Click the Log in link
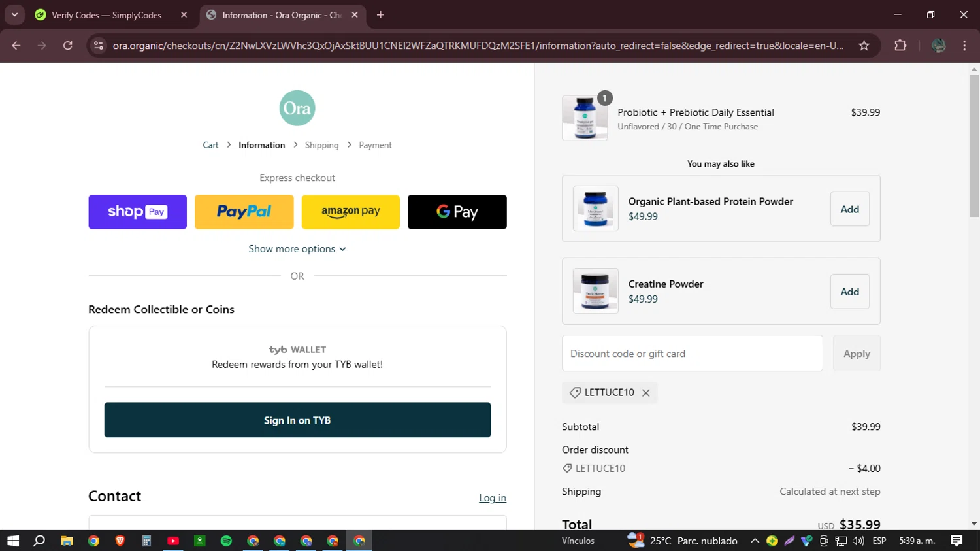The width and height of the screenshot is (980, 551). (x=493, y=498)
